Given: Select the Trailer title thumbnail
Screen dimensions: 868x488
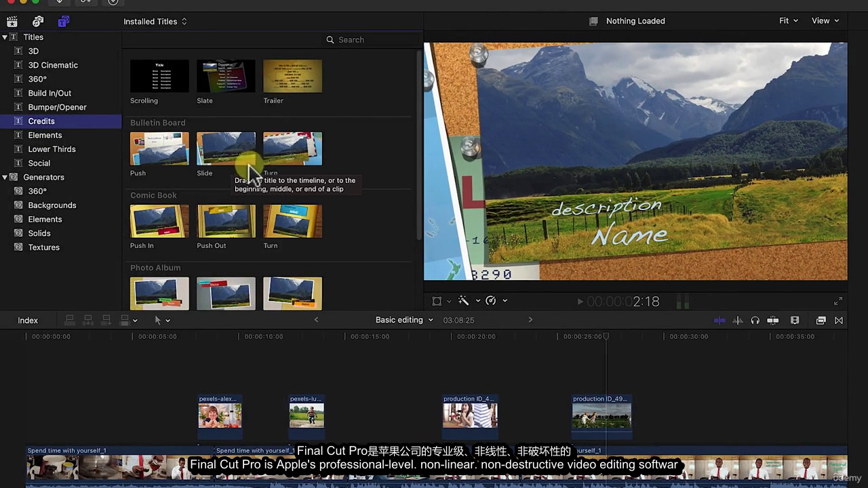Looking at the screenshot, I should click(x=292, y=76).
